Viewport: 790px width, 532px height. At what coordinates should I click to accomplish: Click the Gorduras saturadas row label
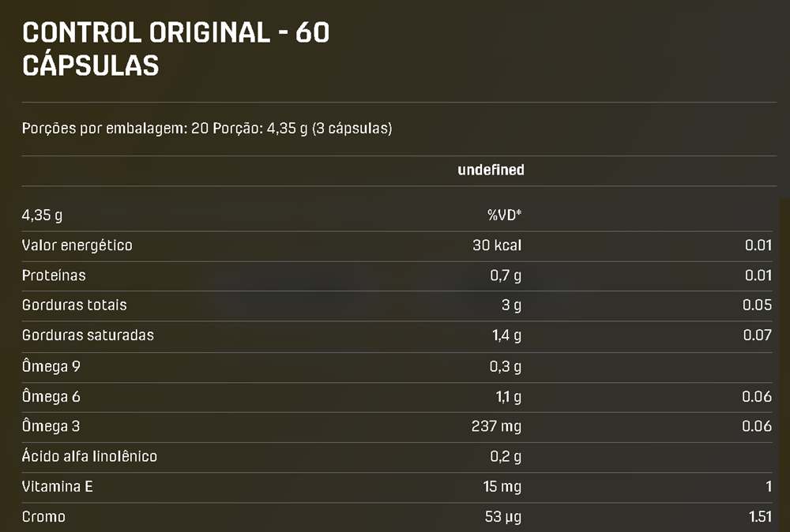(x=88, y=335)
